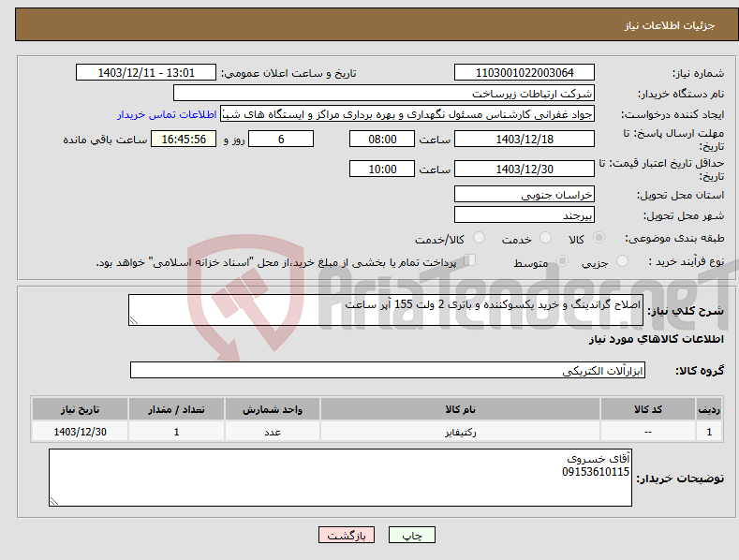Click the buyer notes textarea resize handle
Image resolution: width=739 pixels, height=560 pixels.
tap(53, 502)
